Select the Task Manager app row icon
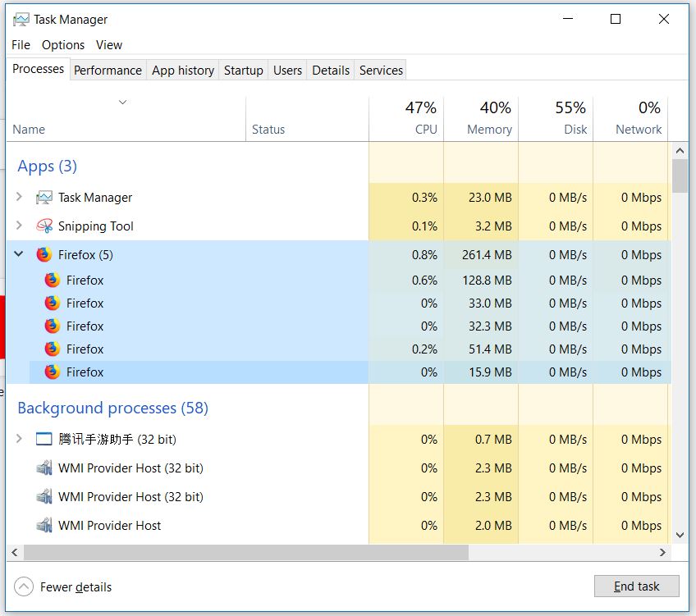Screen dimensions: 696x616 point(44,198)
